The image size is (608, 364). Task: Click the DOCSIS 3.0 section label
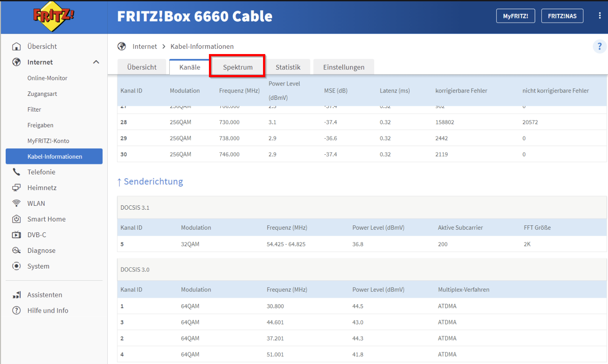point(135,269)
